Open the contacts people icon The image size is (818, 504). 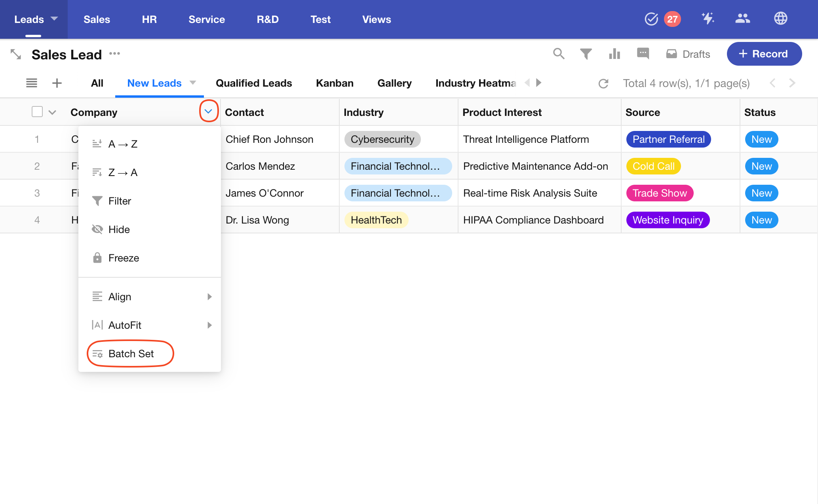742,19
